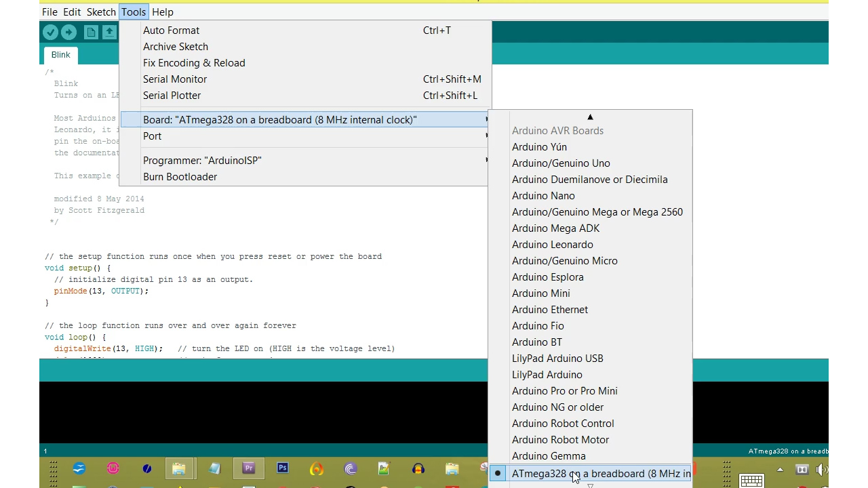Click the 'by Scott Fitzgerald' comment line
The height and width of the screenshot is (488, 868).
coord(99,210)
